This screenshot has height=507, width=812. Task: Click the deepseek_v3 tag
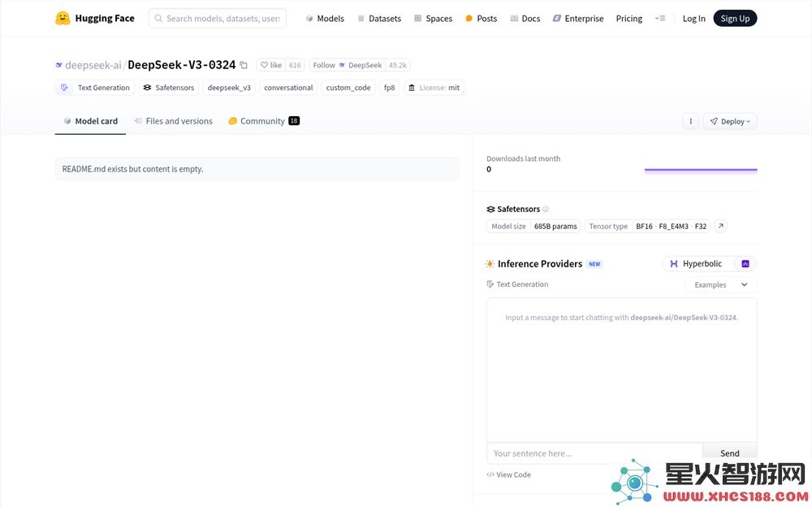[x=229, y=88]
